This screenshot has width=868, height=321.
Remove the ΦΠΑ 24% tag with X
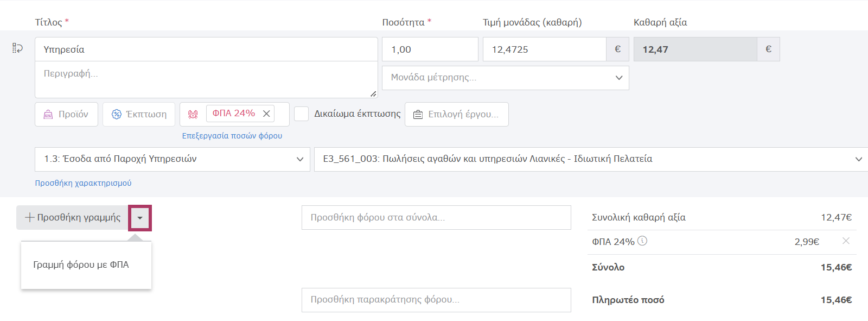(266, 114)
